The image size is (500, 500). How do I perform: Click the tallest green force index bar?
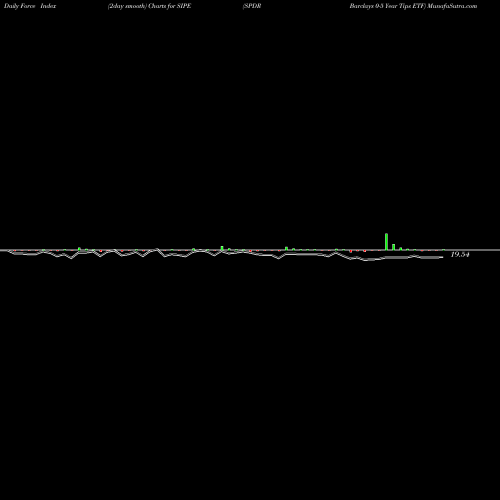coord(386,242)
